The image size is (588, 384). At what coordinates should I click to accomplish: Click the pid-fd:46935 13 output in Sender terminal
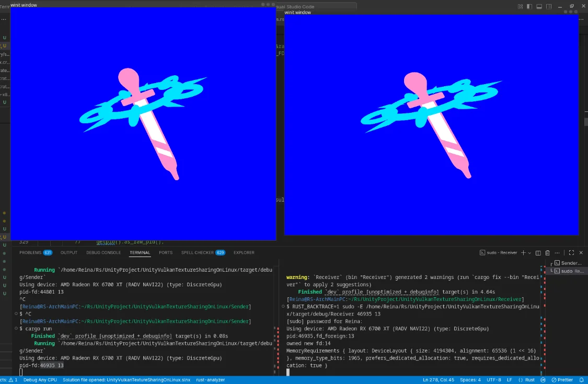click(x=42, y=365)
